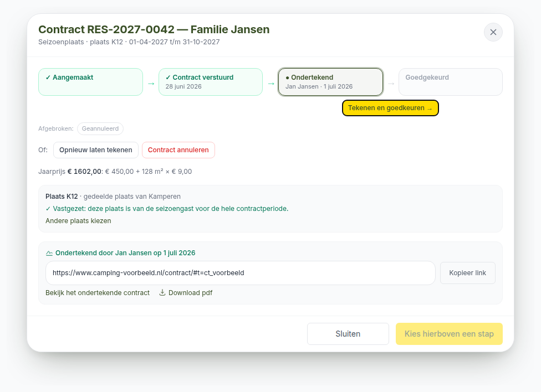Click the Afgebroken label
The image size is (541, 392).
(x=56, y=128)
